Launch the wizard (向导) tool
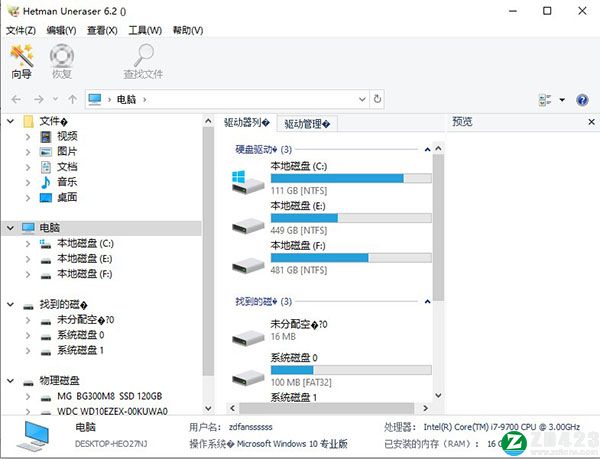This screenshot has width=600, height=459. pos(21,61)
